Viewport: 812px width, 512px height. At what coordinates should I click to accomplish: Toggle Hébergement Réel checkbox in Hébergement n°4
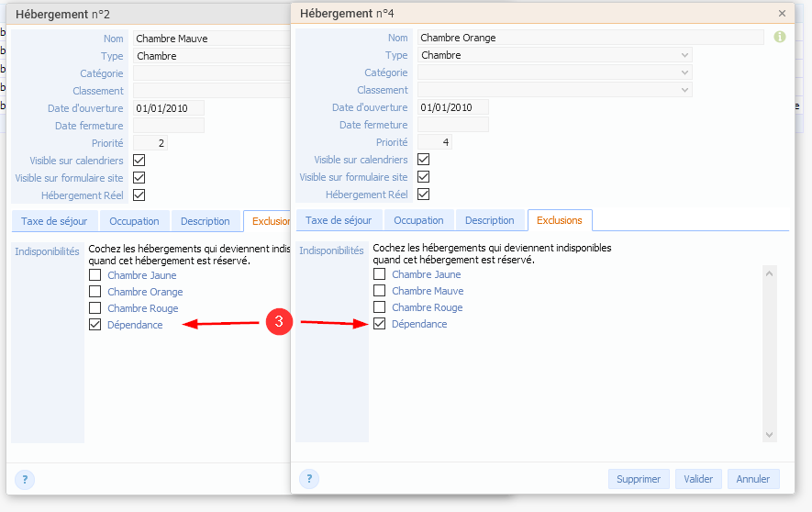(x=424, y=195)
